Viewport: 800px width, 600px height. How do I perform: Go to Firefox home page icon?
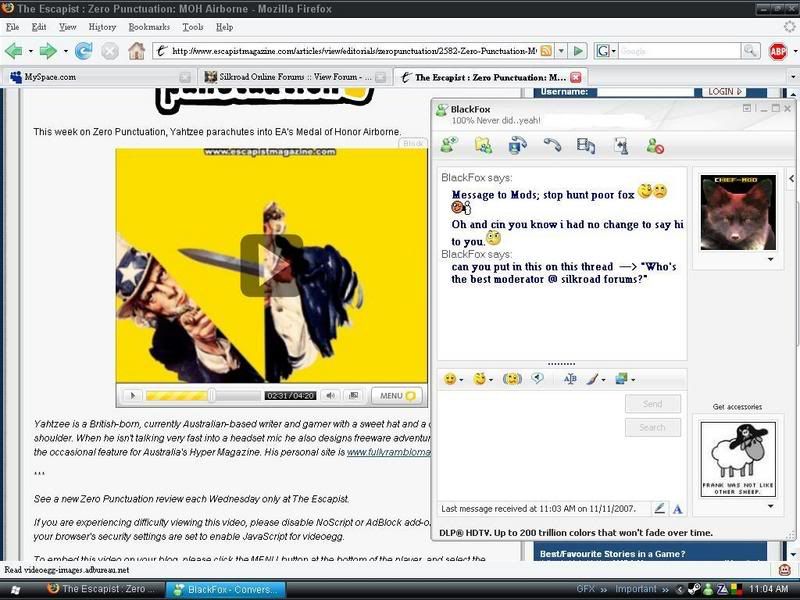[136, 51]
